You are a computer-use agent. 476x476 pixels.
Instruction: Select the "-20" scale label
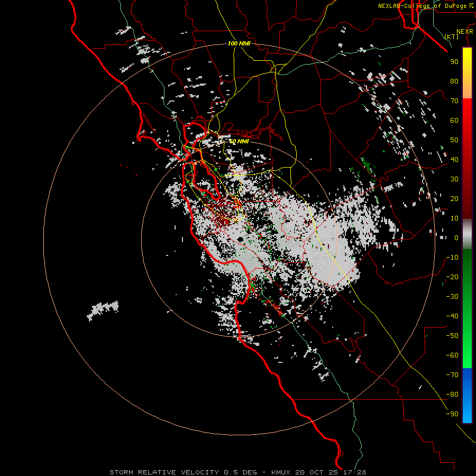[452, 277]
